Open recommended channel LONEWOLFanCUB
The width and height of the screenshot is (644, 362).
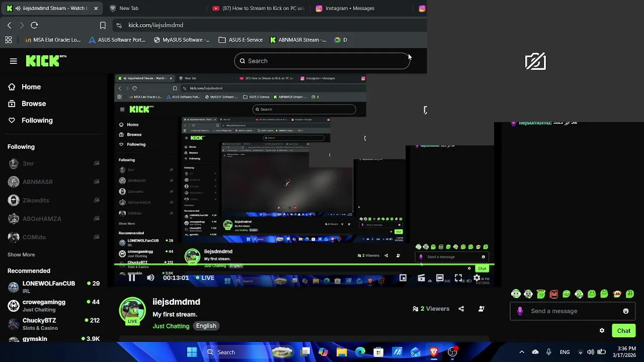54,287
